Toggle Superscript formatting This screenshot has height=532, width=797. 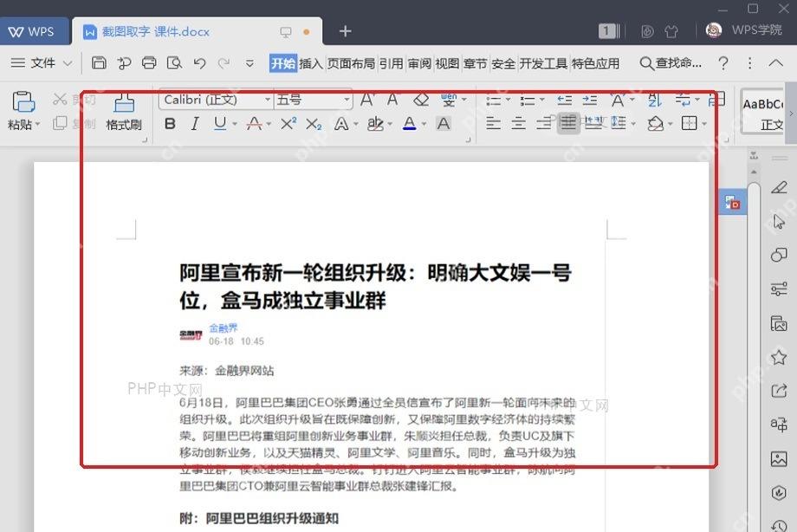click(x=288, y=124)
